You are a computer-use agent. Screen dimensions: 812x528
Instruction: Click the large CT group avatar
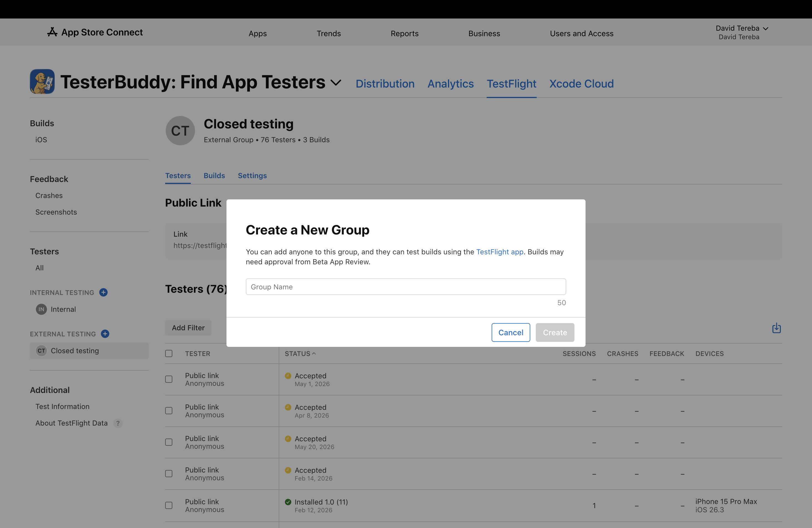click(x=180, y=131)
